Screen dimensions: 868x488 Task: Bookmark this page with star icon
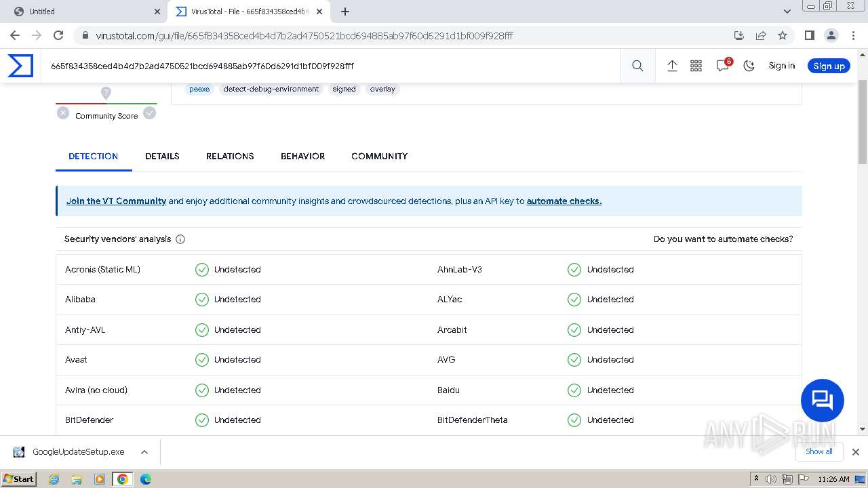click(x=783, y=35)
